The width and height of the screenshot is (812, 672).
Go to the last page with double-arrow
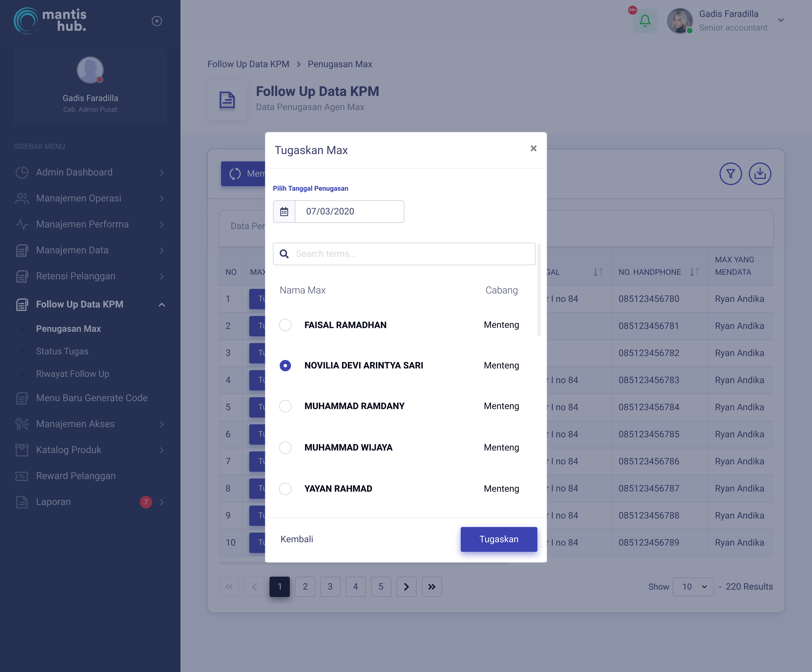tap(432, 586)
